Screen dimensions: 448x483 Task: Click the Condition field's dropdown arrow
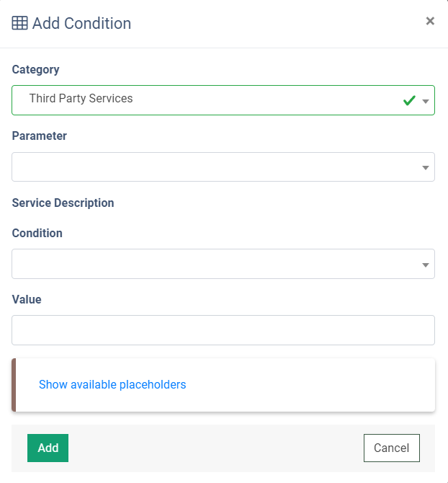pos(426,265)
